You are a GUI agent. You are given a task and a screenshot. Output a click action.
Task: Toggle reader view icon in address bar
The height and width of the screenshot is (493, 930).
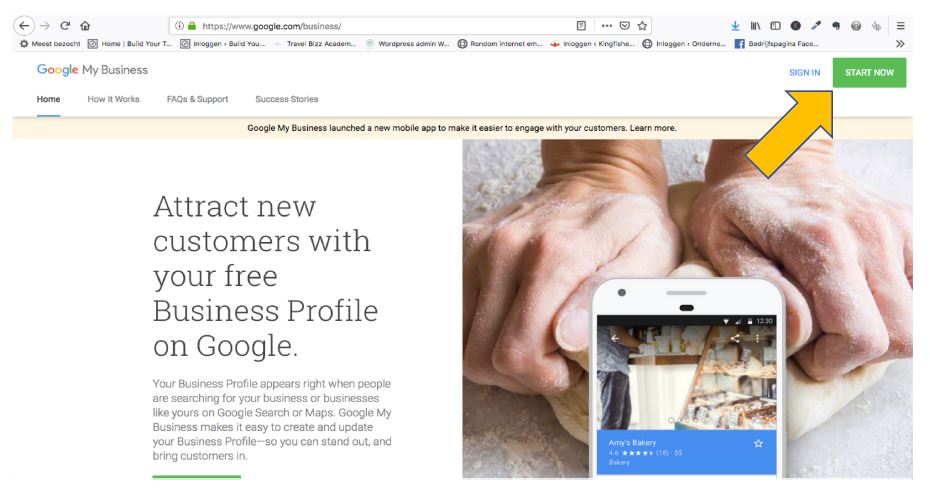point(581,26)
